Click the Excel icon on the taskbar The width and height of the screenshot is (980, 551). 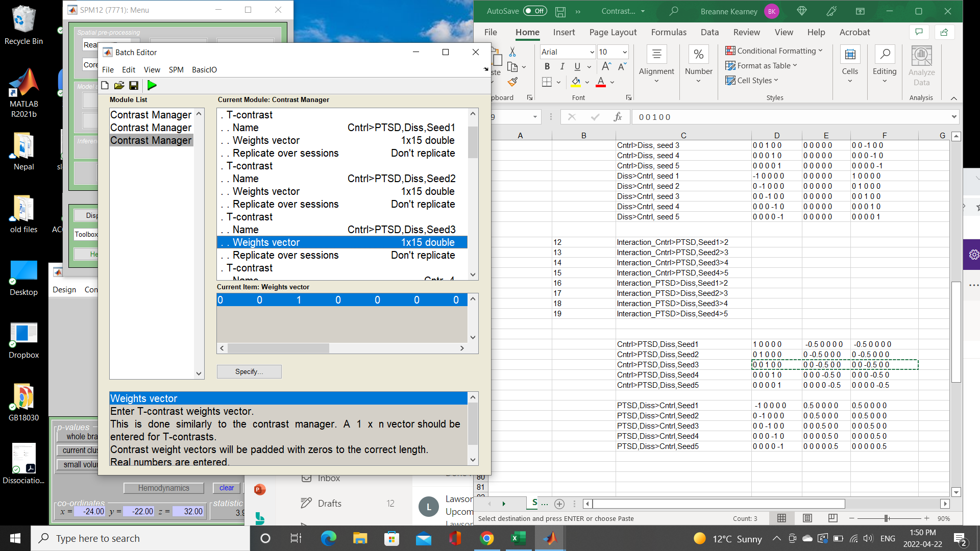click(518, 538)
